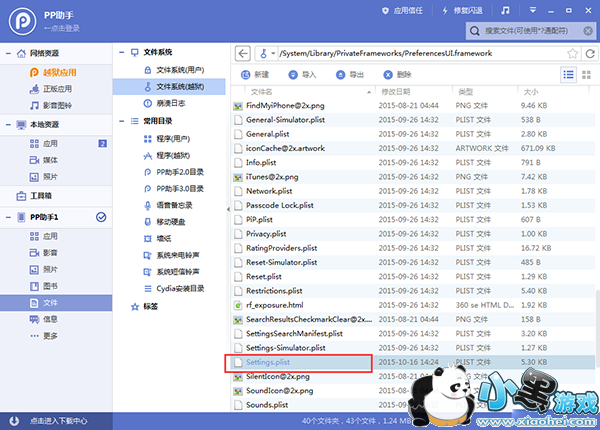Click 导入 import button
Viewport: 600px width, 430px height.
click(302, 75)
